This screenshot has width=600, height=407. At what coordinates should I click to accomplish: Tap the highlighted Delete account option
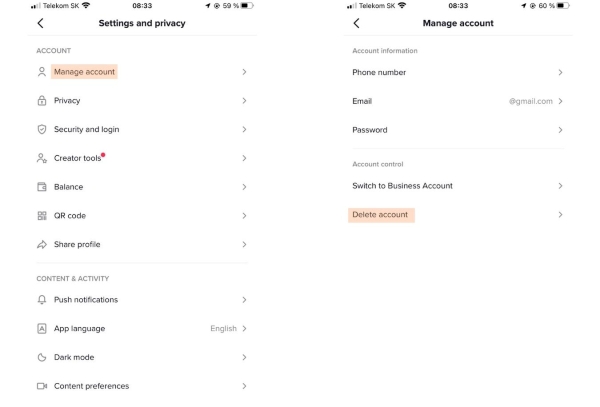tap(381, 215)
